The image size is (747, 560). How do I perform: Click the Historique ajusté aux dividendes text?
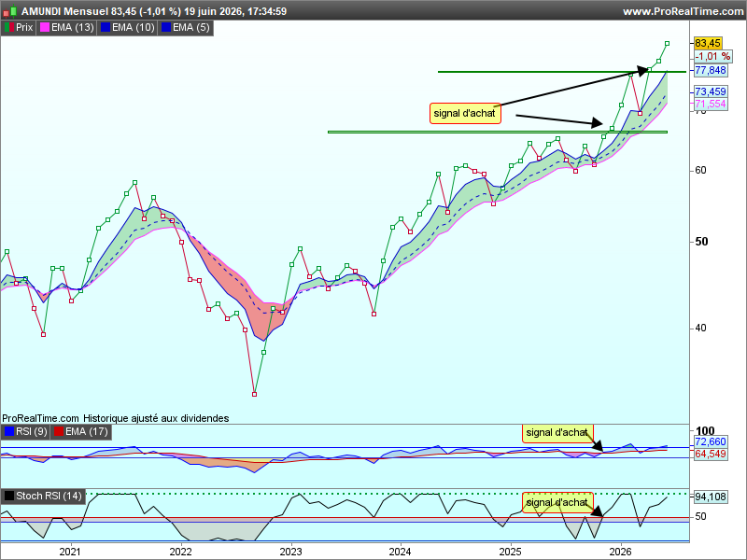tap(156, 418)
